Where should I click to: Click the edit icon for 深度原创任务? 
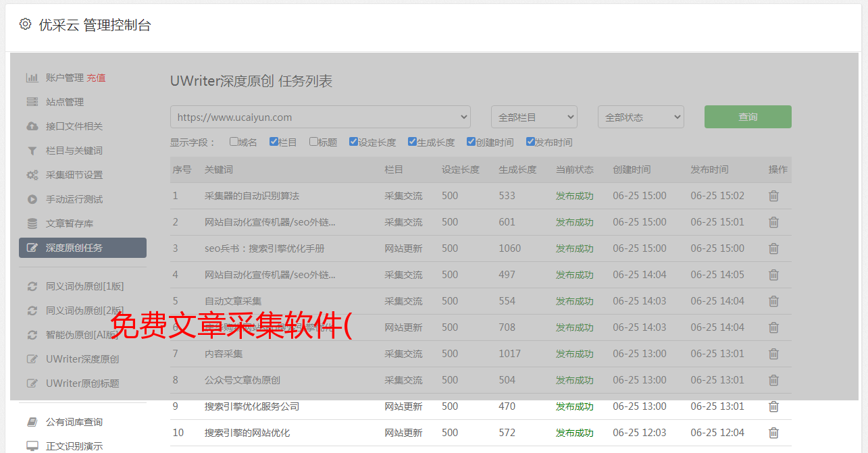pos(32,248)
